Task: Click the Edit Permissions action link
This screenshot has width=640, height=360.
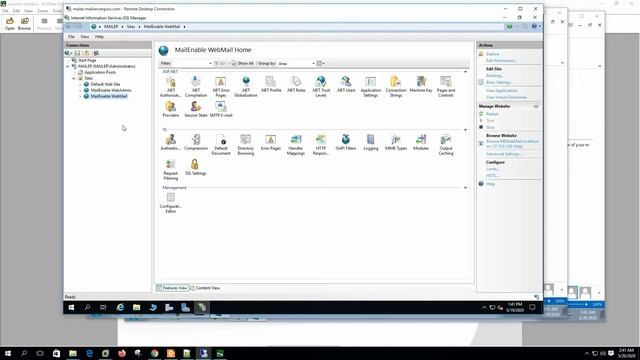Action: click(x=501, y=60)
